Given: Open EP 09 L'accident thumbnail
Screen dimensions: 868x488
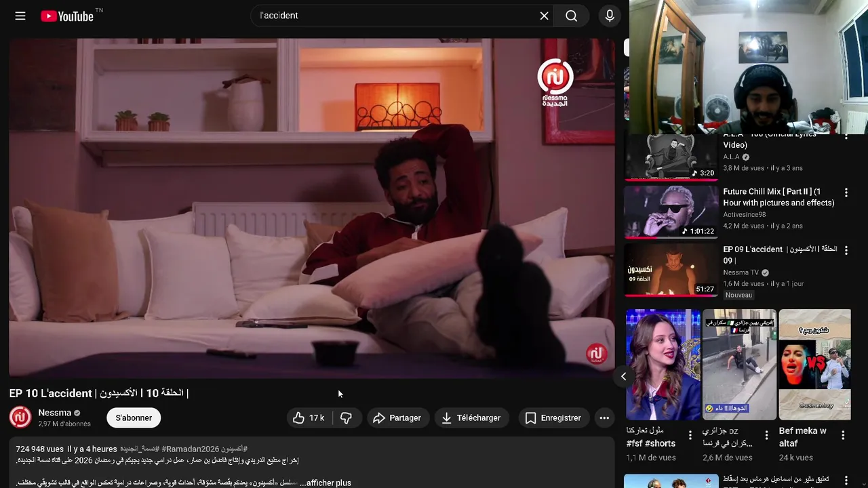Looking at the screenshot, I should coord(671,270).
